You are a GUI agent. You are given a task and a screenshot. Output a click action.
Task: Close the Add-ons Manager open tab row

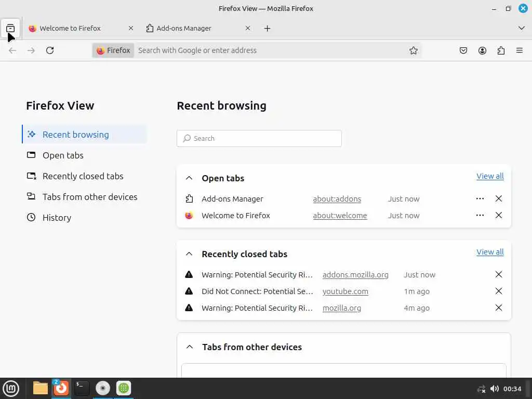point(498,198)
